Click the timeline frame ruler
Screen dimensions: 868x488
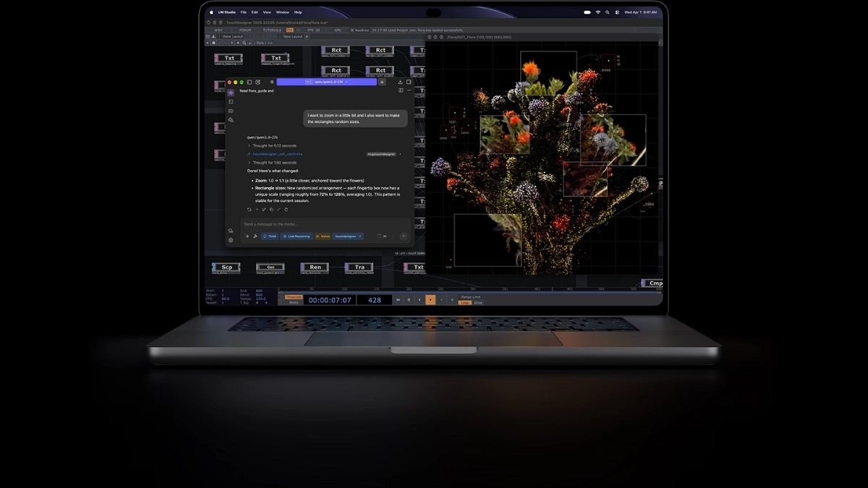click(470, 290)
